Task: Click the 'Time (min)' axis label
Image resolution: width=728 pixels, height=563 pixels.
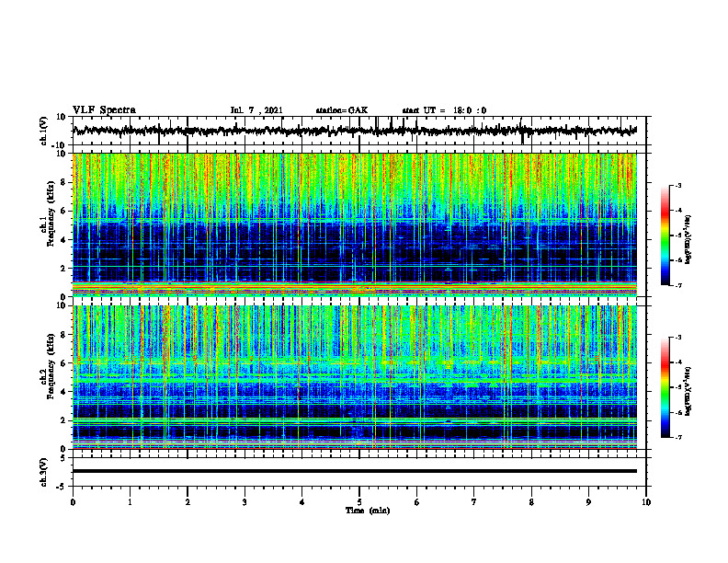Action: click(368, 511)
